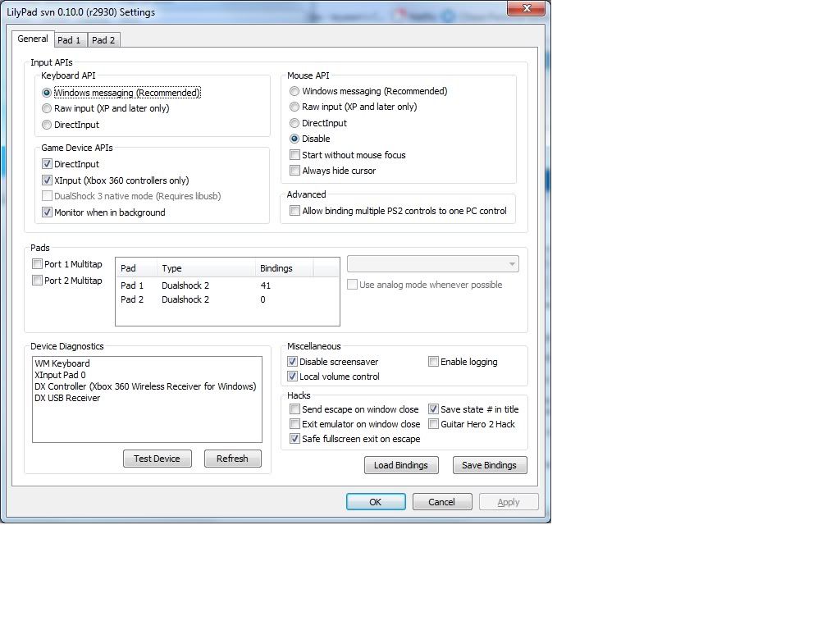Choose Windows messaging for Mouse API
This screenshot has width=840, height=630.
coord(294,91)
